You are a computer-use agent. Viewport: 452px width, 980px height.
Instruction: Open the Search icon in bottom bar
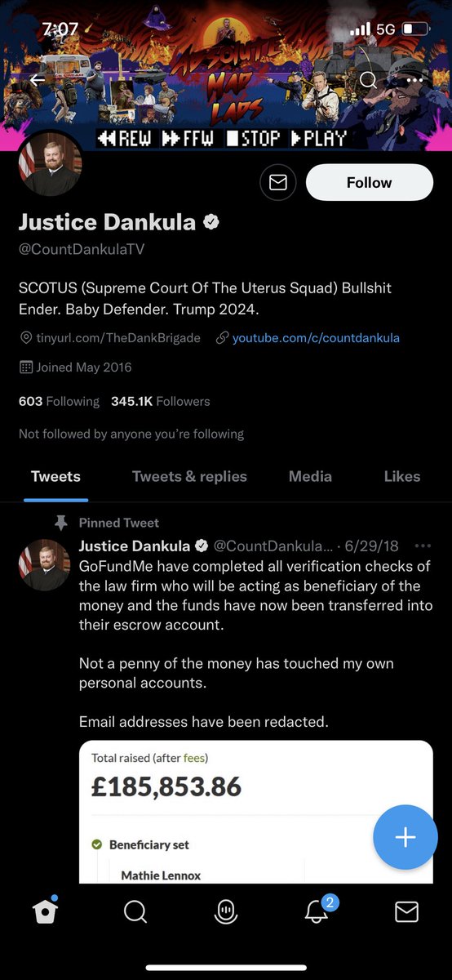(x=135, y=911)
